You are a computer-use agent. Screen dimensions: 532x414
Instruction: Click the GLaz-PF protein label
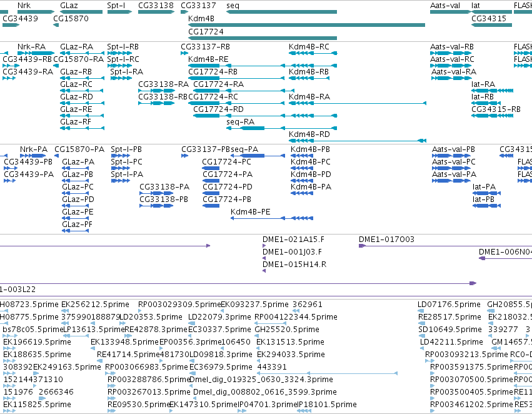[78, 225]
